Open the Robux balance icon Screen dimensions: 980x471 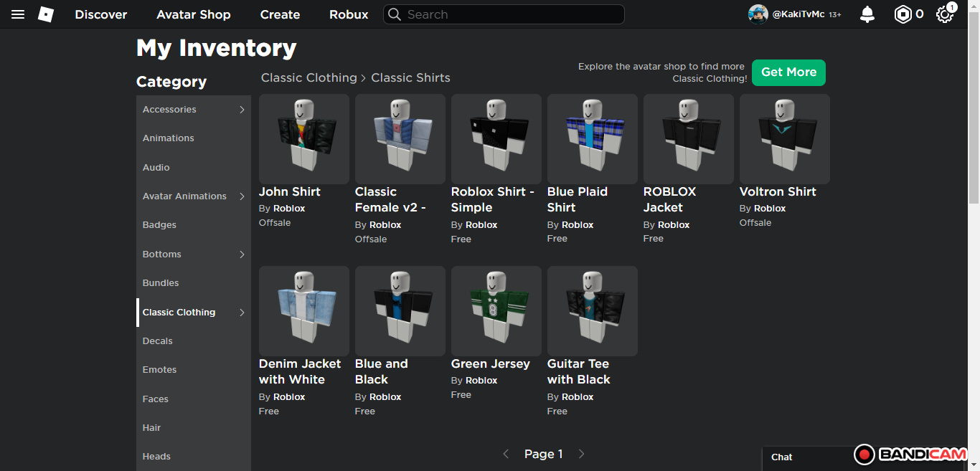click(x=903, y=14)
